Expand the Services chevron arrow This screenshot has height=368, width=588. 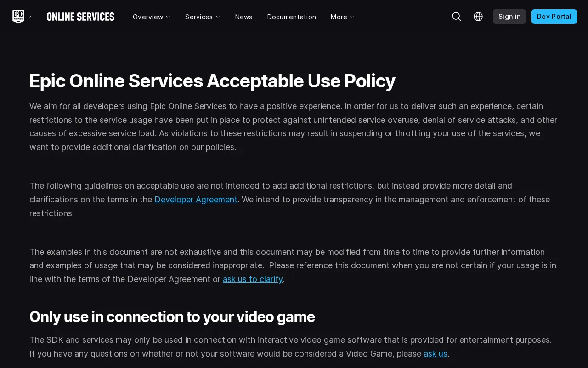pyautogui.click(x=218, y=17)
